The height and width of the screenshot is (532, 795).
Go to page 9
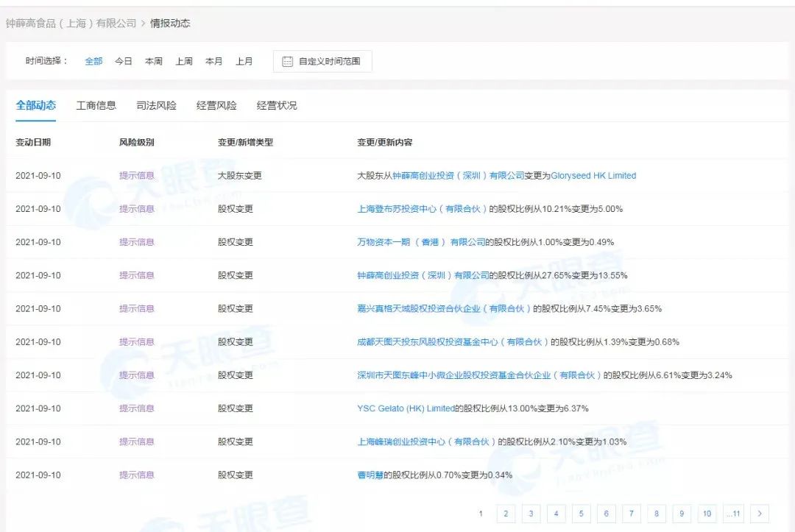[x=682, y=514]
